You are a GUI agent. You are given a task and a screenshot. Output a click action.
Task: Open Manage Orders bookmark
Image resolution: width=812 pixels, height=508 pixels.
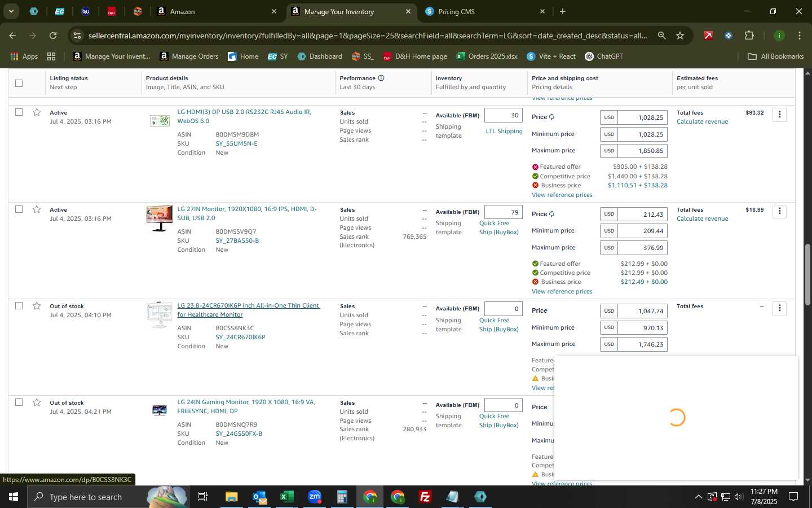(189, 56)
